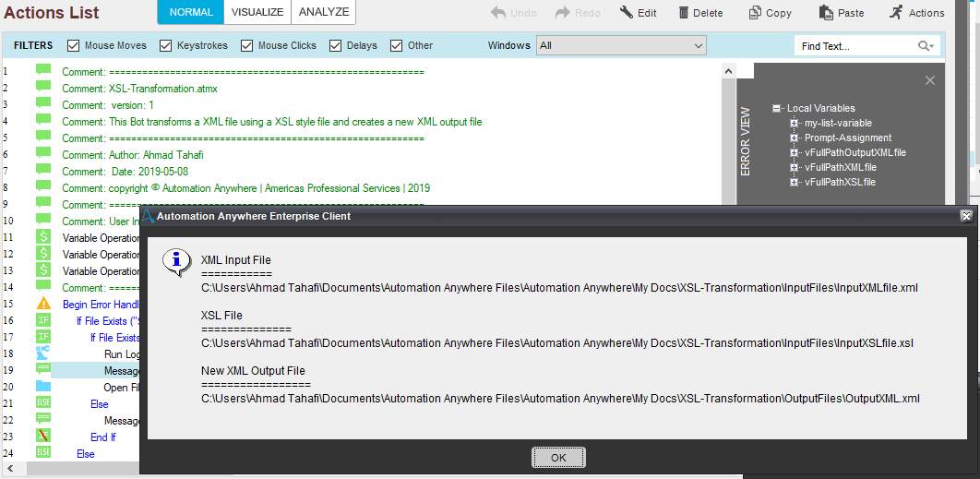Click the comment icon on line 6
This screenshot has width=980, height=479.
43,152
